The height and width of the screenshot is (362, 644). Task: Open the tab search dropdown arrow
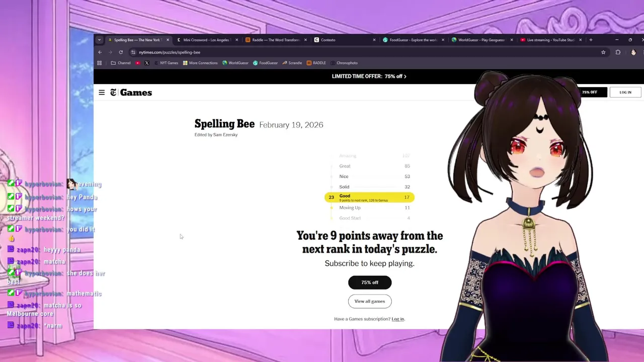(x=99, y=40)
